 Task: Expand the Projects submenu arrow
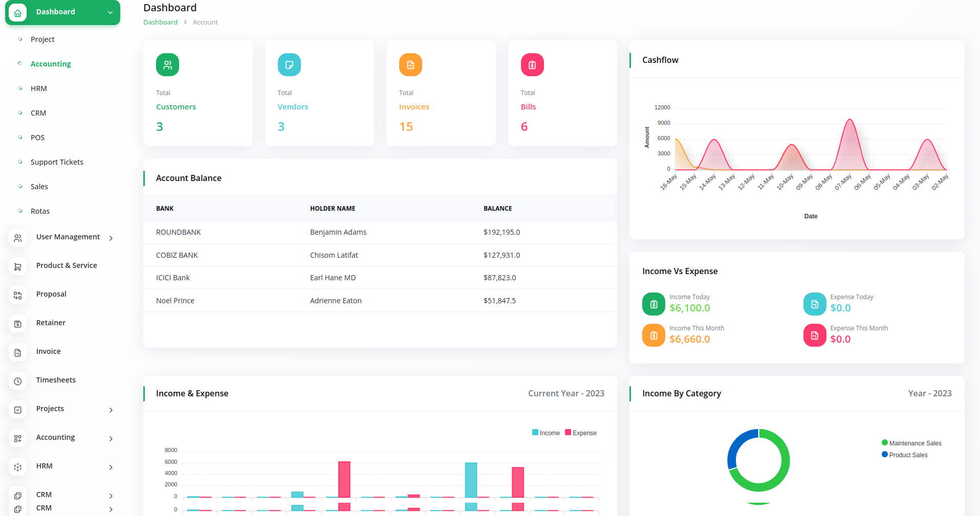[x=111, y=410]
